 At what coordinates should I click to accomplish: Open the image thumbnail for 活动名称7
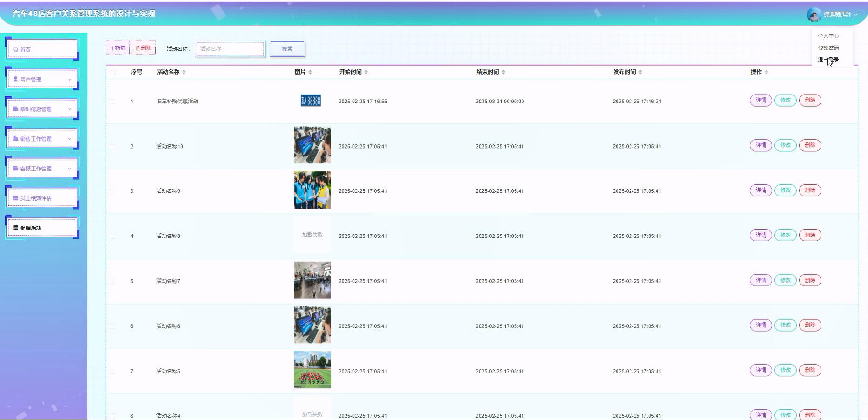312,280
